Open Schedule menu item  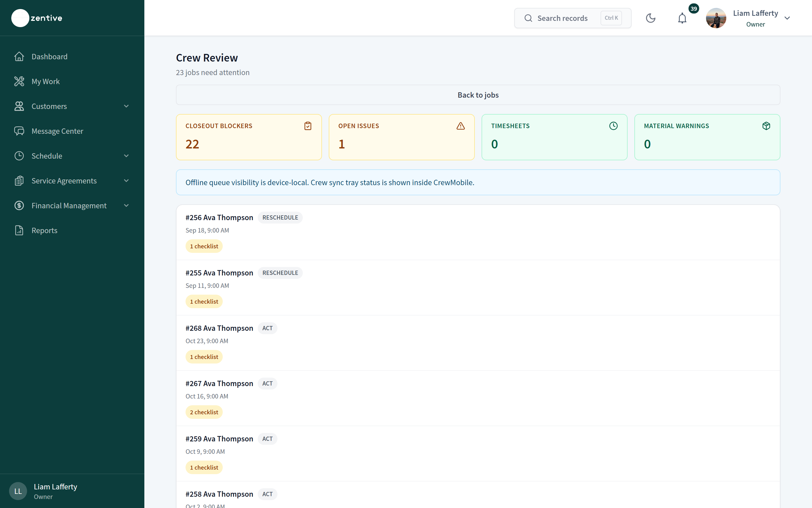pyautogui.click(x=72, y=156)
